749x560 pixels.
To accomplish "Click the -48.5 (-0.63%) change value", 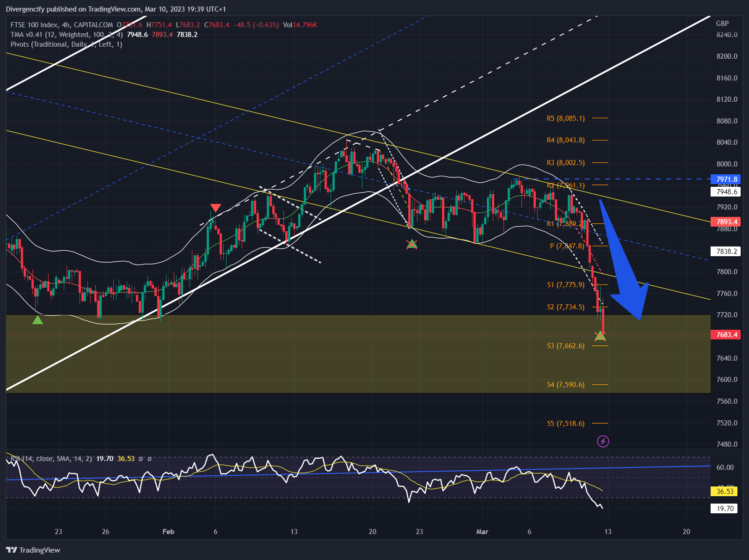I will tap(256, 25).
